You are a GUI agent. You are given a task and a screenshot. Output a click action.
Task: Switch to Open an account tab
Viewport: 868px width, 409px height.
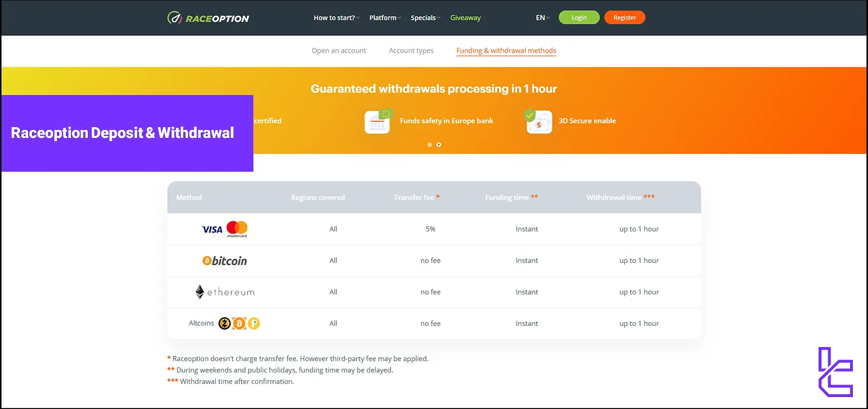[339, 51]
